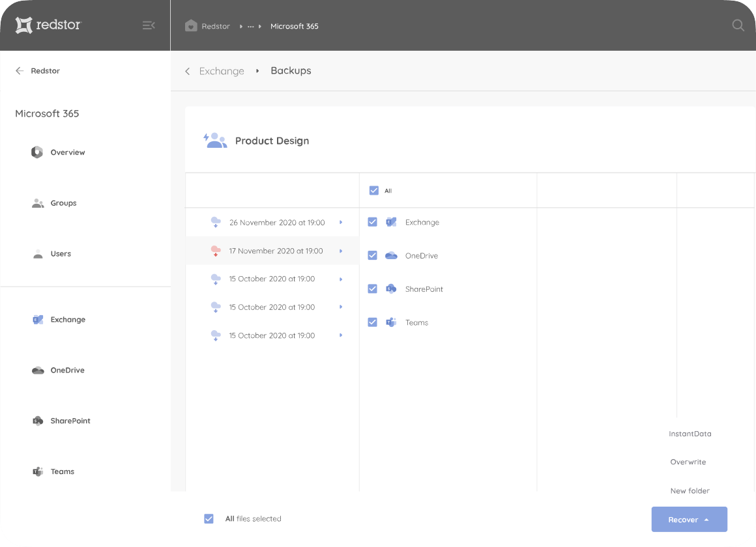The width and height of the screenshot is (756, 547).
Task: Go back to Redstor in the sidebar
Action: click(x=46, y=71)
